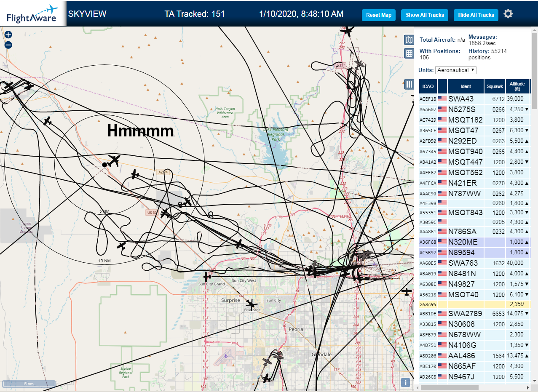Sort table by Squawk column
This screenshot has height=392, width=538.
point(495,86)
